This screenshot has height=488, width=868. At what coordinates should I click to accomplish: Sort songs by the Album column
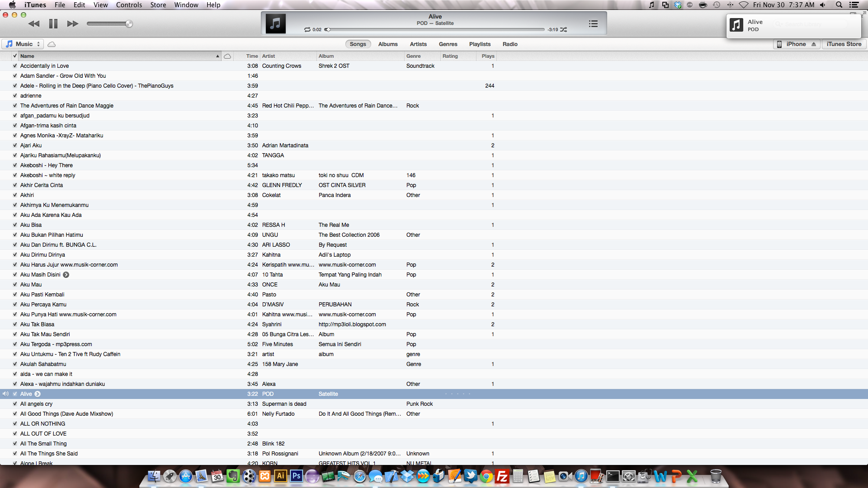coord(360,56)
